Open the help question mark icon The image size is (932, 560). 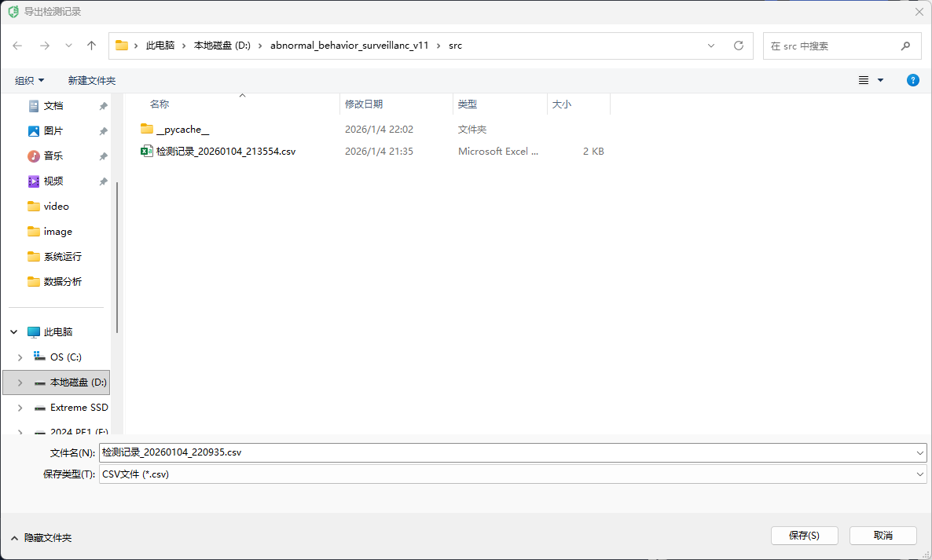(912, 80)
